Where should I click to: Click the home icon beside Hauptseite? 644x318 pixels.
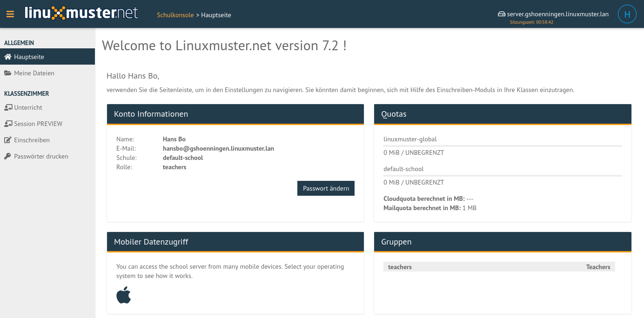click(8, 57)
